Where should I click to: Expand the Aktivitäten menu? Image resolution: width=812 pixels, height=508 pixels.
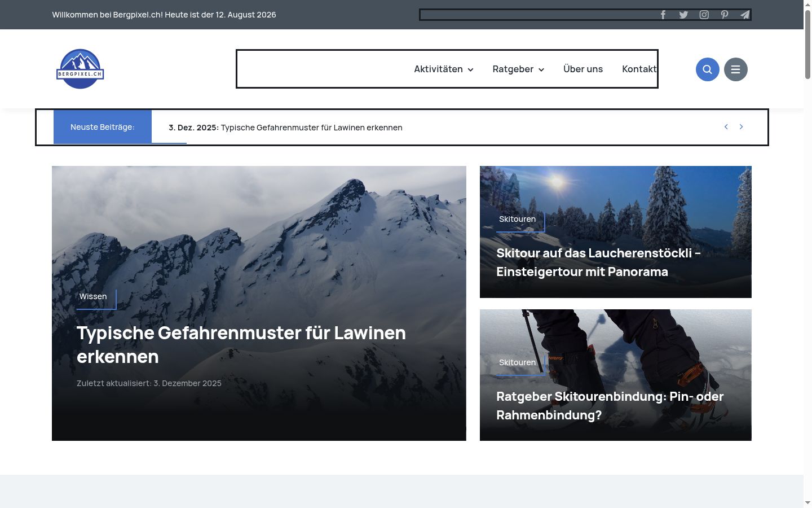point(444,69)
